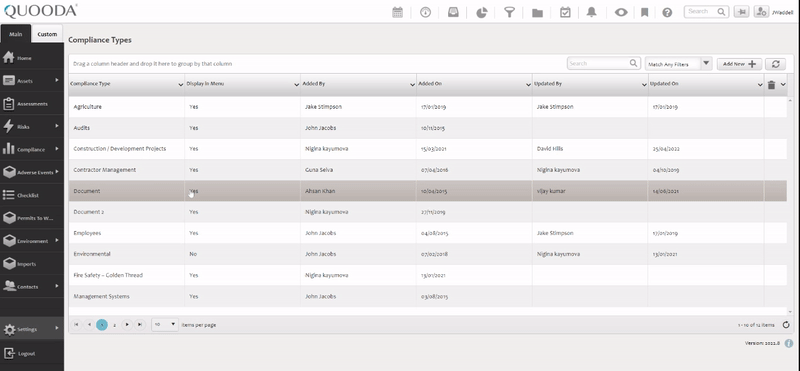Go to last page of grid
This screenshot has height=371, width=800.
[x=139, y=325]
